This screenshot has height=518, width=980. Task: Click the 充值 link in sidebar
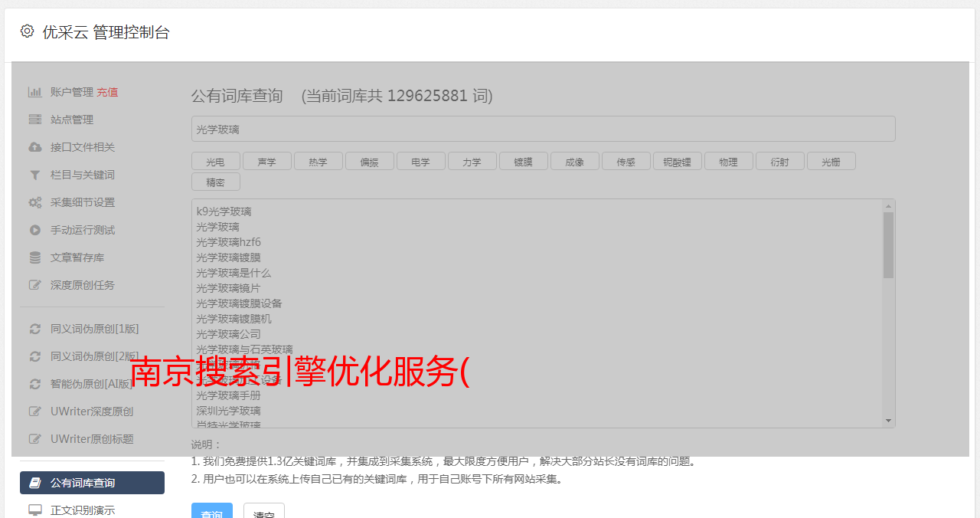coord(107,92)
